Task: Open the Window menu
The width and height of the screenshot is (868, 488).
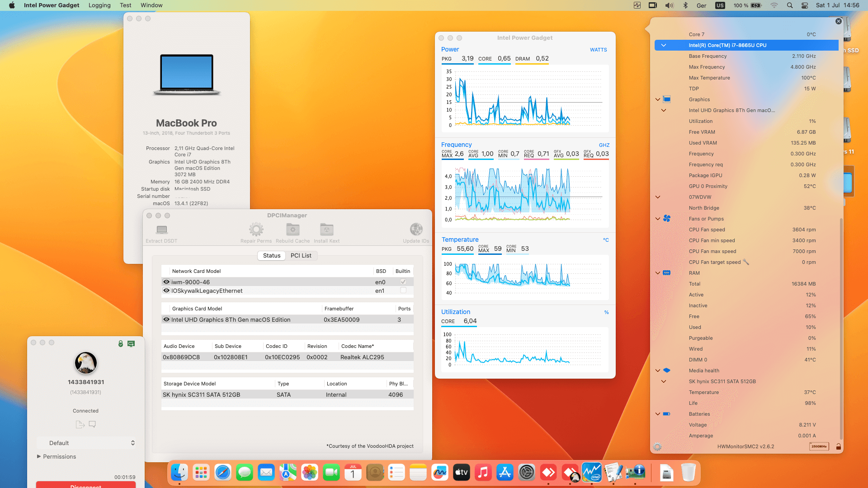Action: coord(151,5)
